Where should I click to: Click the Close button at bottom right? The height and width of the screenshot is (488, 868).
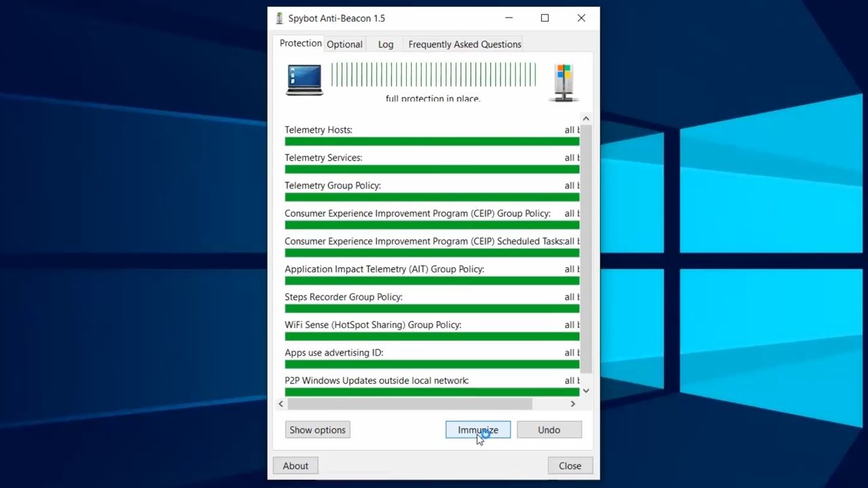click(570, 466)
